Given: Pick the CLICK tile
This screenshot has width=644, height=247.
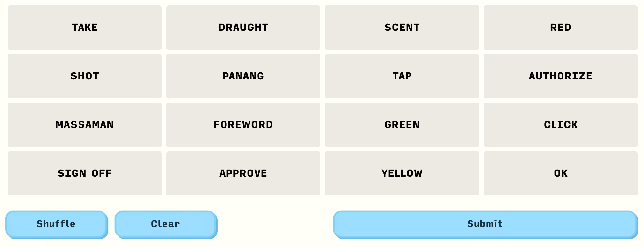Looking at the screenshot, I should point(560,125).
